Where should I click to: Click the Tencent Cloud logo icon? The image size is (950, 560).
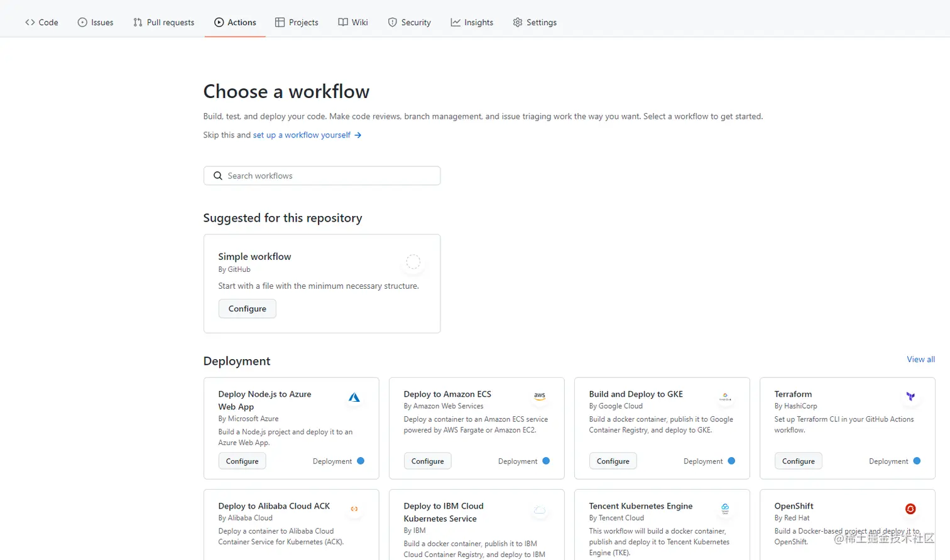(725, 509)
